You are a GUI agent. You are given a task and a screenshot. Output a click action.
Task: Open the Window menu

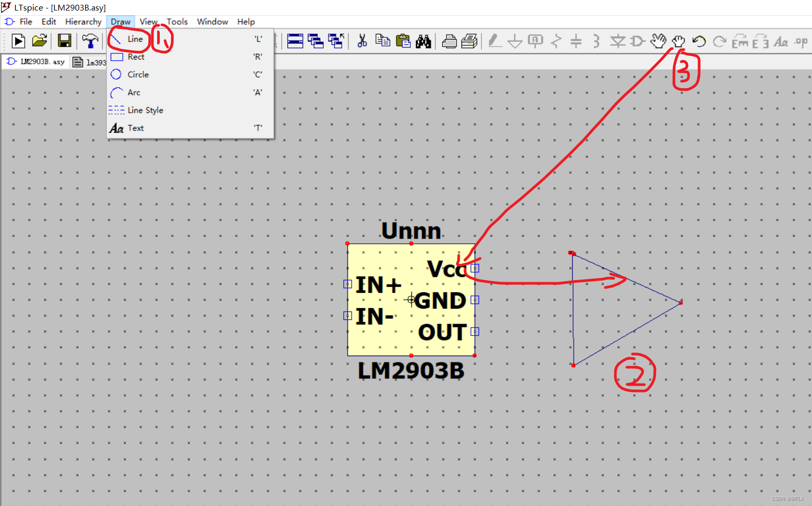click(212, 22)
